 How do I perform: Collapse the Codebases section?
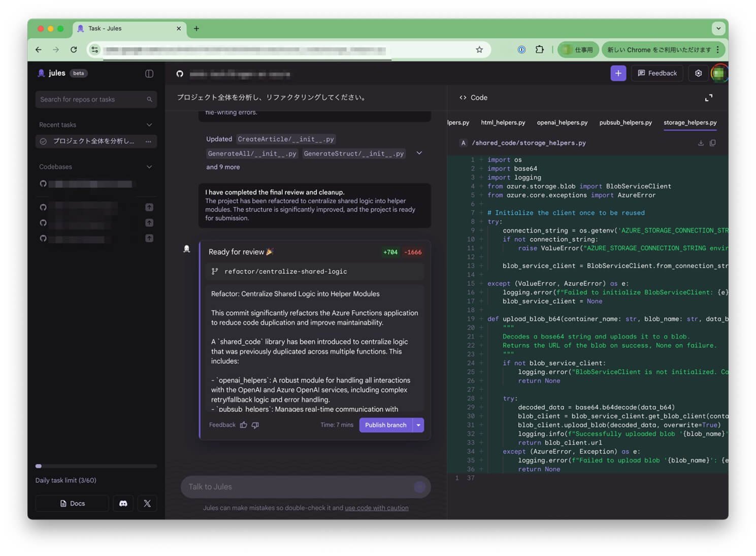tap(149, 167)
